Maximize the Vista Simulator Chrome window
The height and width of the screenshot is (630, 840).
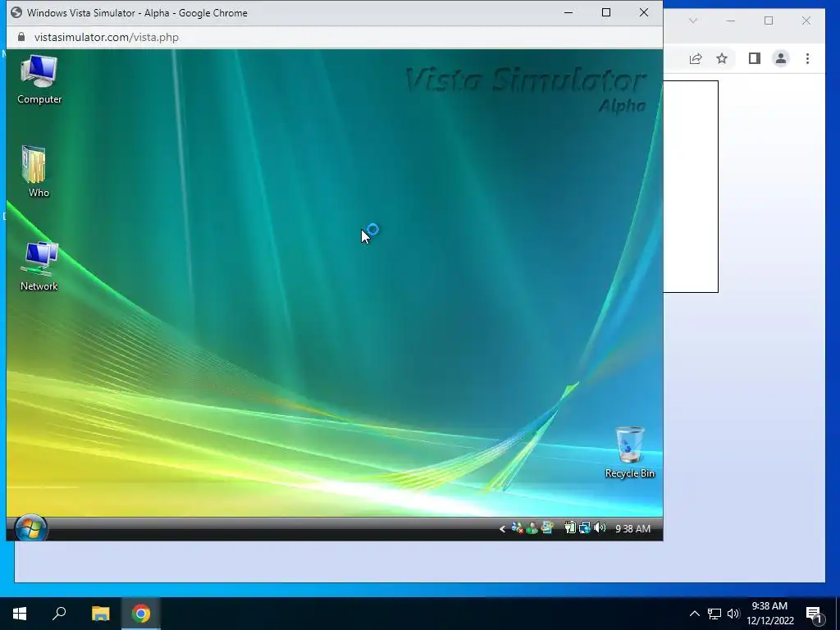[x=606, y=12]
